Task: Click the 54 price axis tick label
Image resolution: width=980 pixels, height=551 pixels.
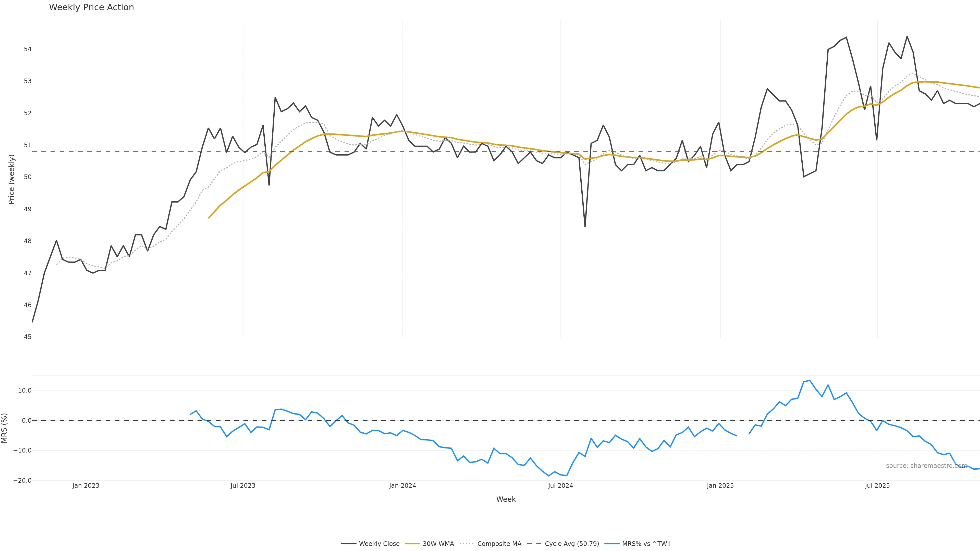Action: pyautogui.click(x=27, y=49)
